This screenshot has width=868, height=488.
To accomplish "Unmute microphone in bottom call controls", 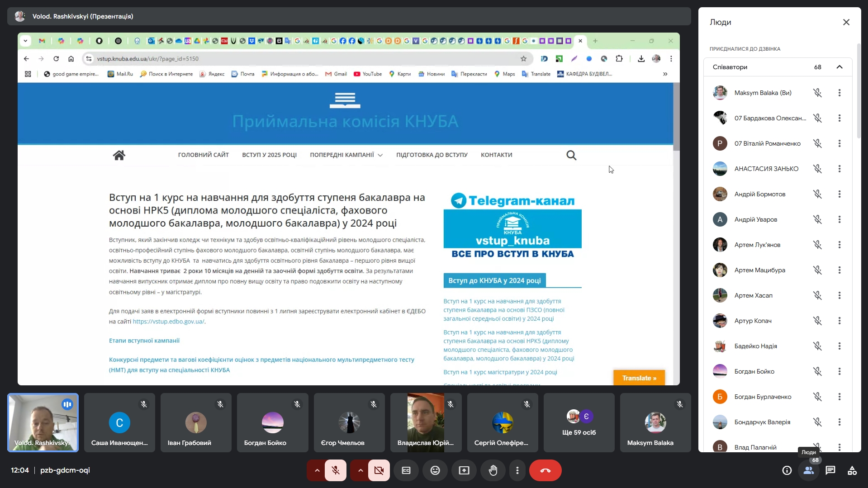I will 336,470.
